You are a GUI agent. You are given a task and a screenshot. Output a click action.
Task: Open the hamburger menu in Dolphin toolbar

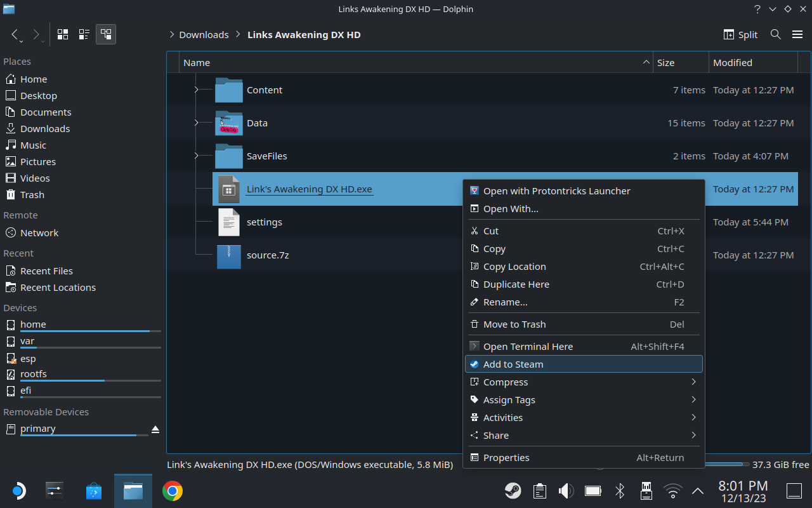tap(797, 35)
